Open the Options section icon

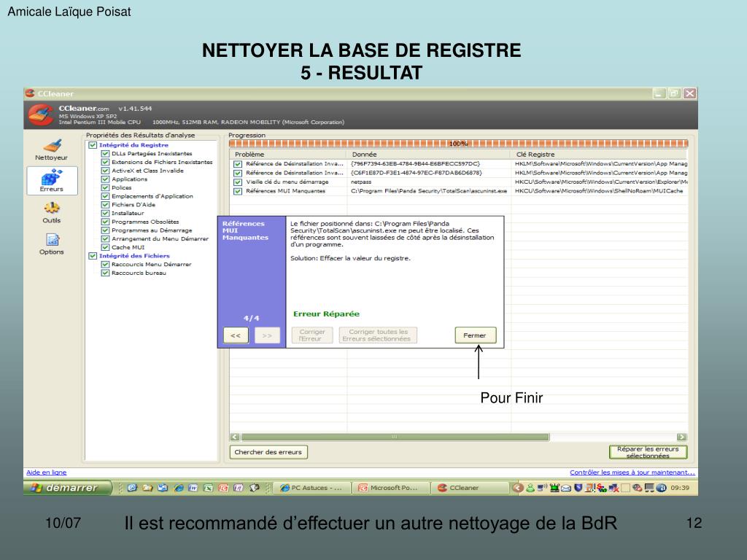(52, 244)
